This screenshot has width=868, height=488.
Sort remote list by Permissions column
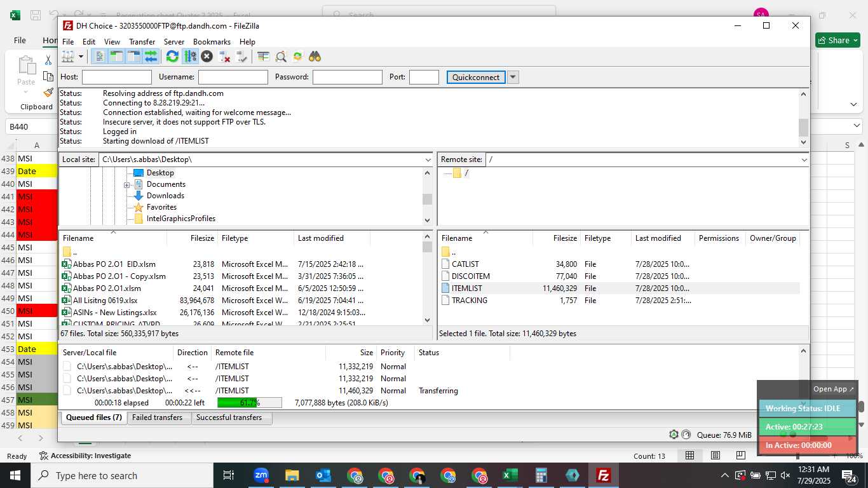tap(719, 238)
